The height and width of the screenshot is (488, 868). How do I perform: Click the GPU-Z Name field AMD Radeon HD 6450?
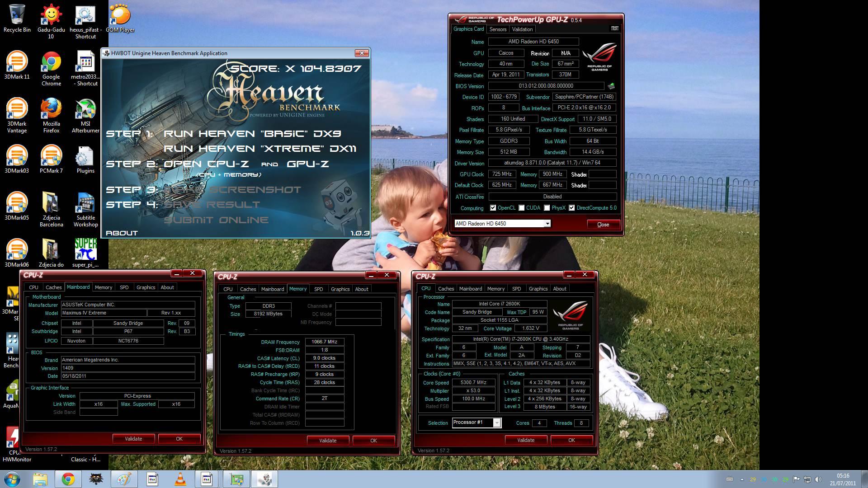click(533, 42)
